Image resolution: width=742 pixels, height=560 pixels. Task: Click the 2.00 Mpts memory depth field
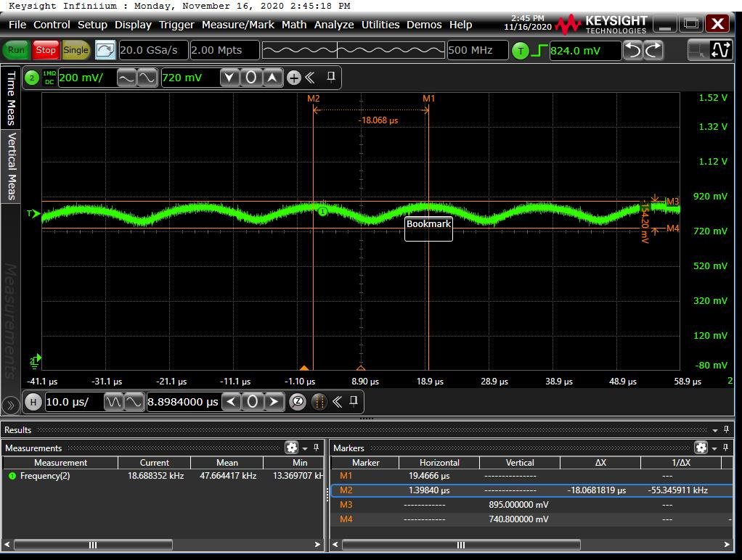(x=224, y=50)
